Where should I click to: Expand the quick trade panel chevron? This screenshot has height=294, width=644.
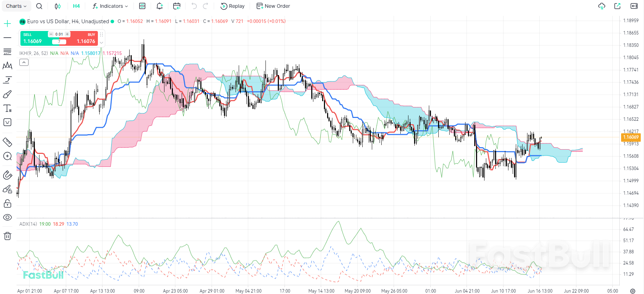pyautogui.click(x=101, y=42)
